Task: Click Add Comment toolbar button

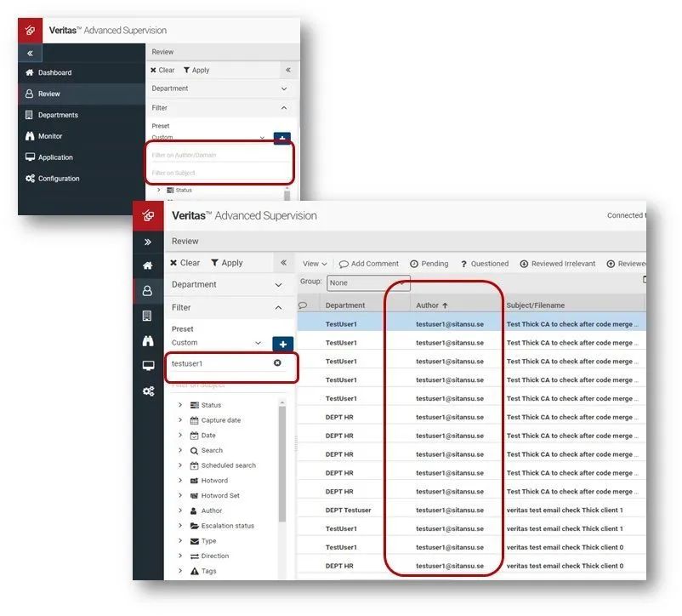Action: point(369,264)
